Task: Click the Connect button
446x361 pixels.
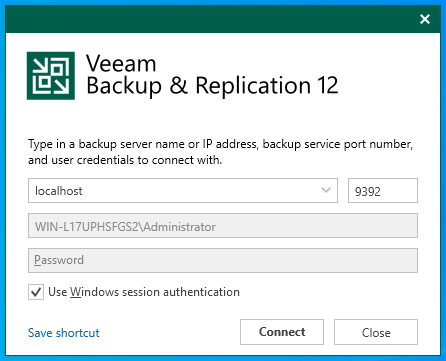Action: pos(282,332)
